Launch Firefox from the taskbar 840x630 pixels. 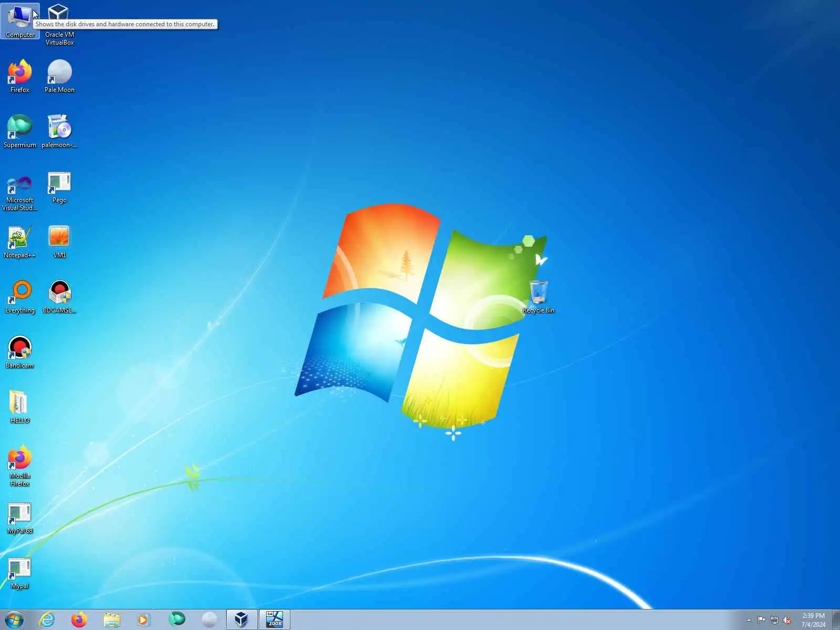pos(79,619)
